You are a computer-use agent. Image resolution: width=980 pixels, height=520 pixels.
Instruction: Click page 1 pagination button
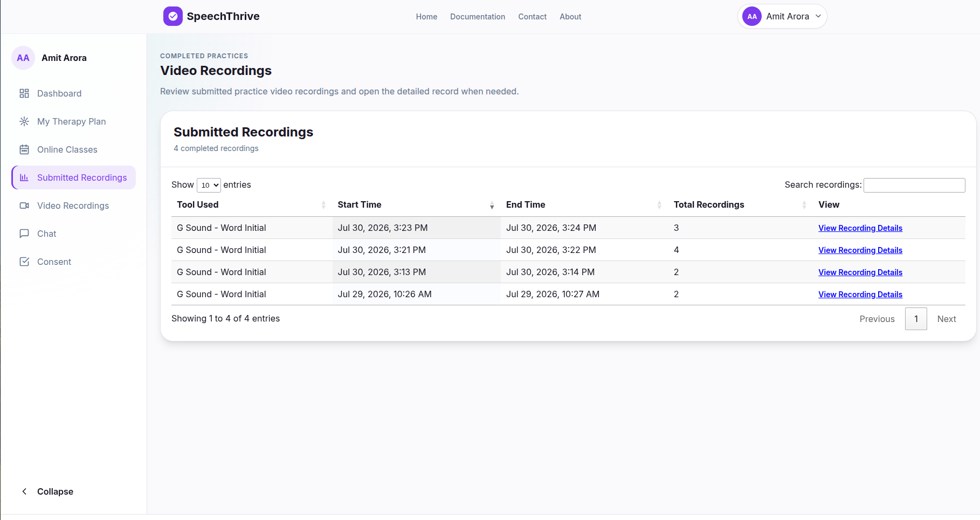(916, 319)
